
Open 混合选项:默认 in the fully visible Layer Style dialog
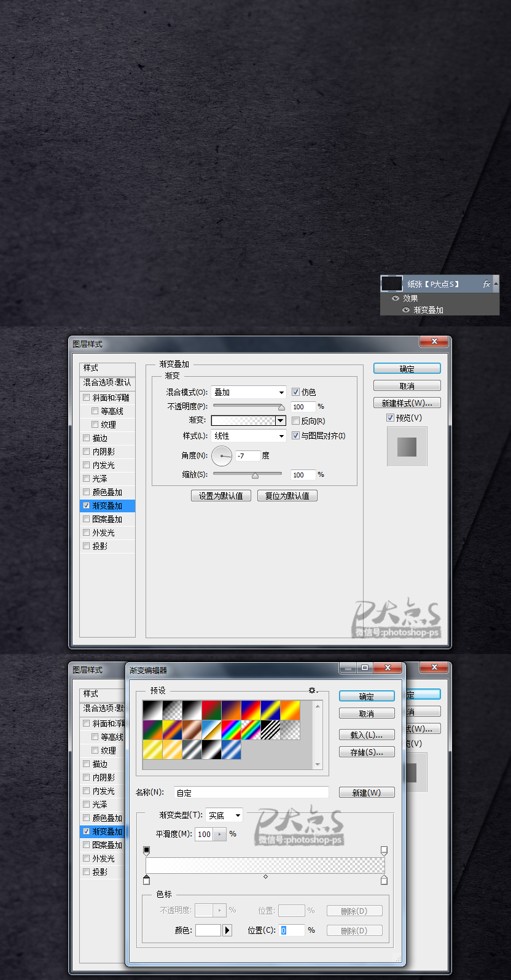(x=107, y=382)
